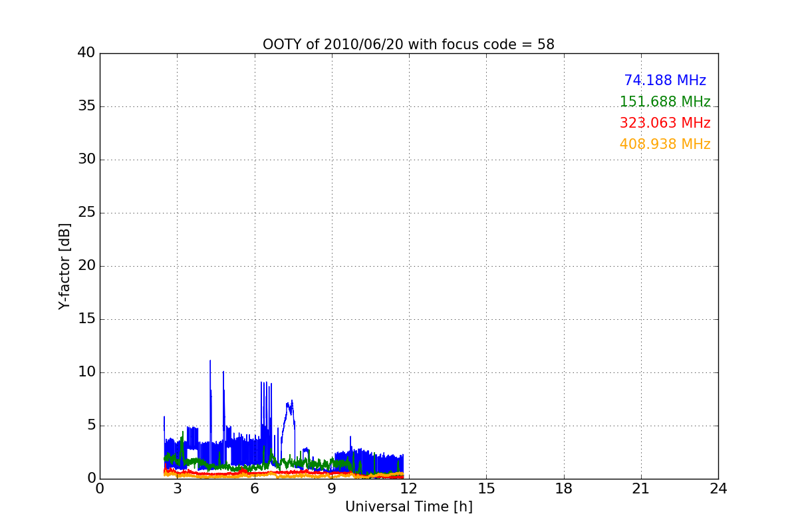
Task: Click the x-axis tick label 3
Action: pos(178,489)
